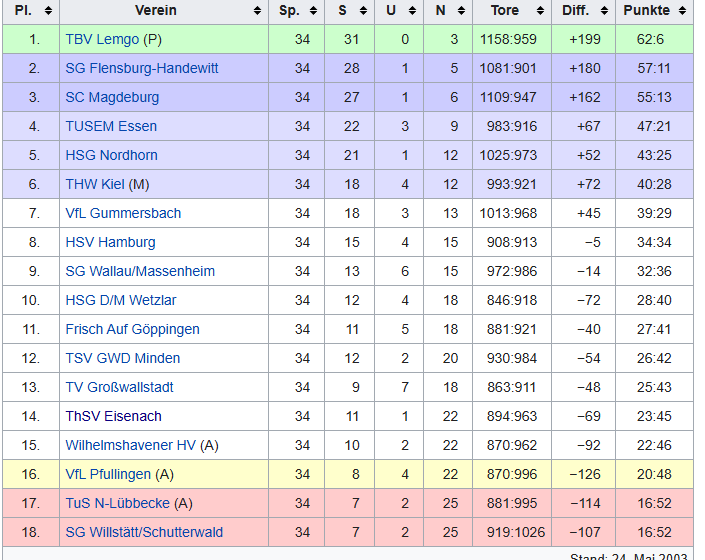This screenshot has height=560, width=705.
Task: Open the Wilhelmshavener HV link
Action: pyautogui.click(x=131, y=445)
